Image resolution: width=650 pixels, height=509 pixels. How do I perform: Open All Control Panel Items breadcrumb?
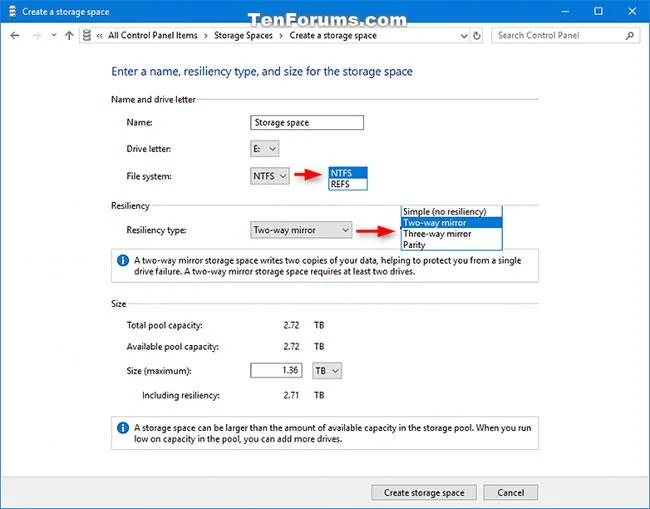(x=153, y=36)
